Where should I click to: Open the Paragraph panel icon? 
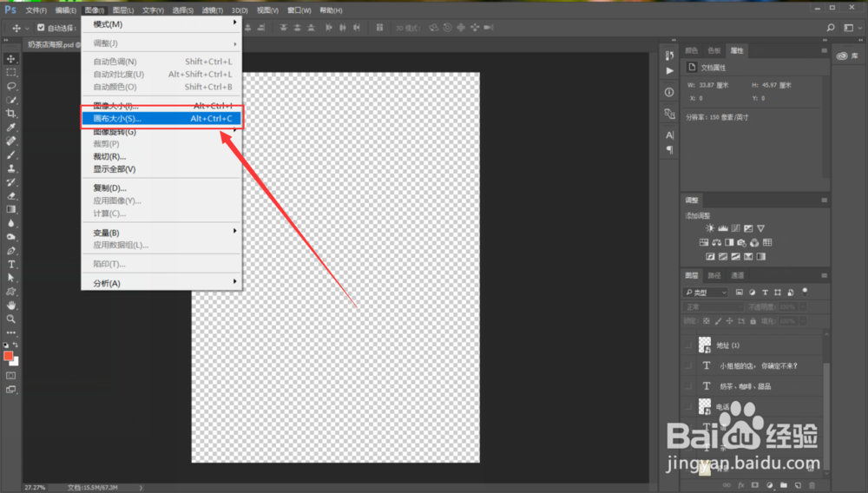pos(669,149)
